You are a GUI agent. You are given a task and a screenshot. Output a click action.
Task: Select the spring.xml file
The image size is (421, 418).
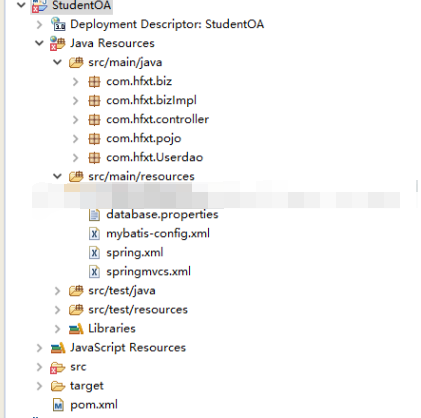(135, 253)
